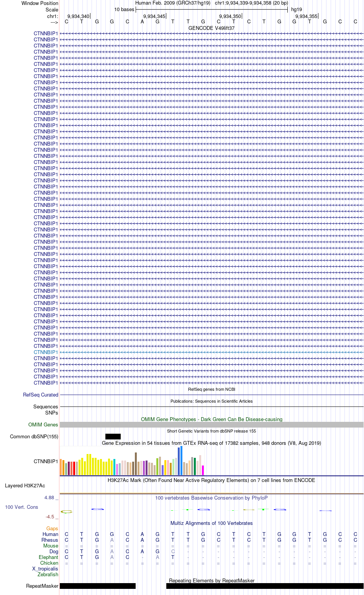The height and width of the screenshot is (595, 364).
Task: Click the tall brown bar in GTEx chart
Action: [136, 464]
